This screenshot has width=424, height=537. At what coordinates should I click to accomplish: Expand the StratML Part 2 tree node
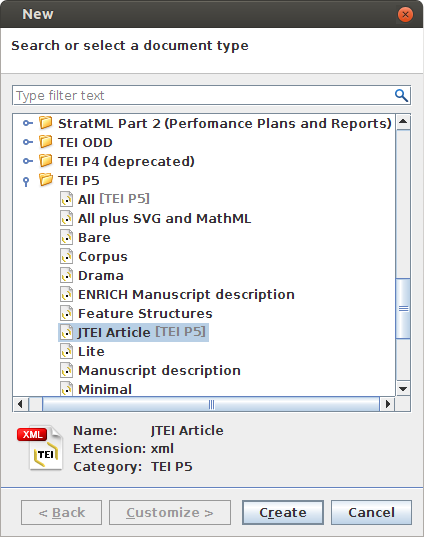click(x=28, y=123)
